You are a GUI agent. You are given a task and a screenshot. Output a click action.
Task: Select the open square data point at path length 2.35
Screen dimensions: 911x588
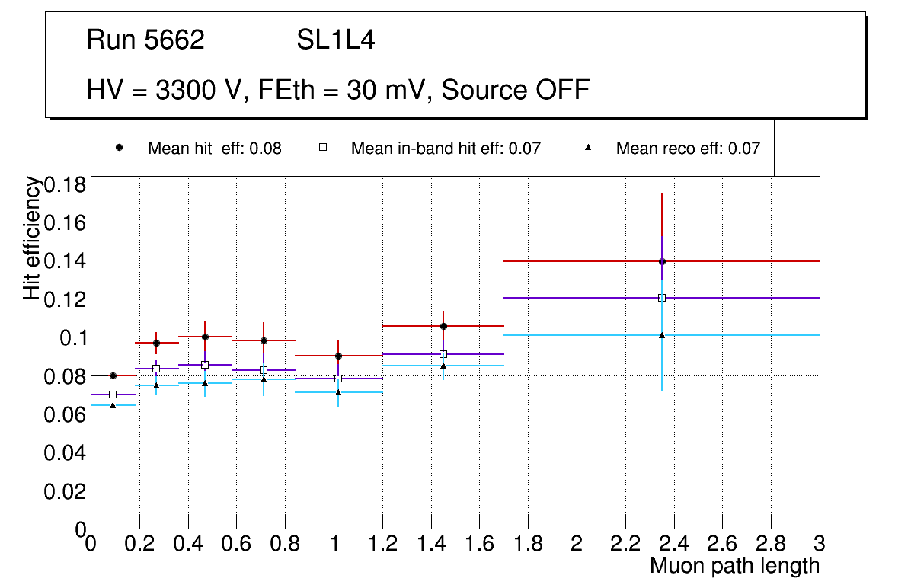click(662, 298)
